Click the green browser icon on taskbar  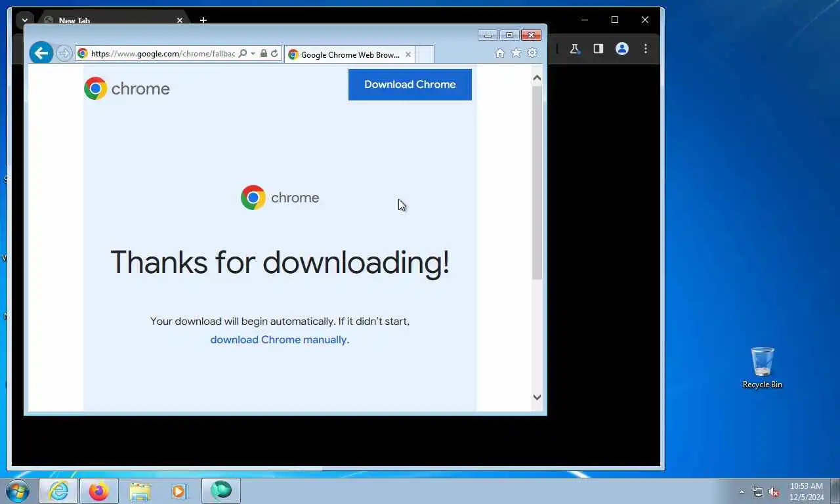221,491
